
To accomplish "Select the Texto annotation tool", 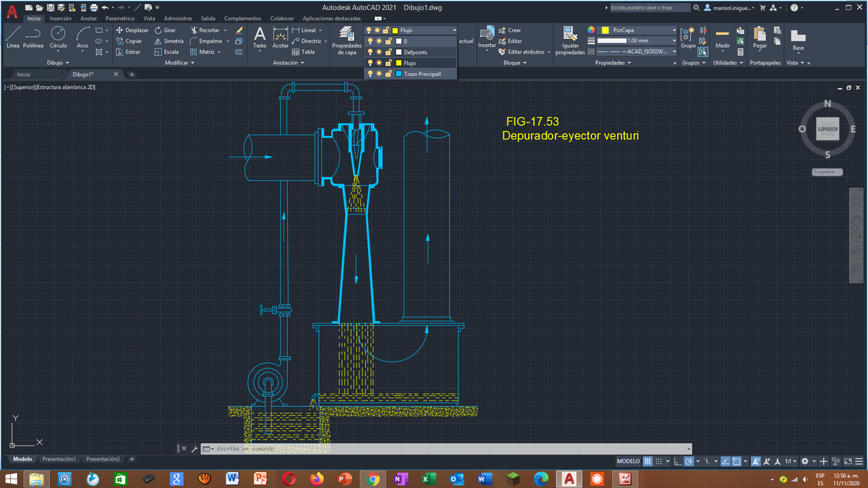I will click(x=260, y=37).
